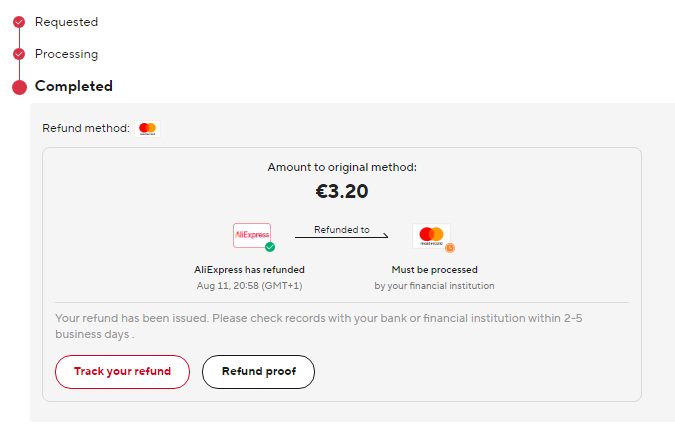Click the Refunded to arrow
Image resolution: width=675 pixels, height=433 pixels.
[342, 235]
